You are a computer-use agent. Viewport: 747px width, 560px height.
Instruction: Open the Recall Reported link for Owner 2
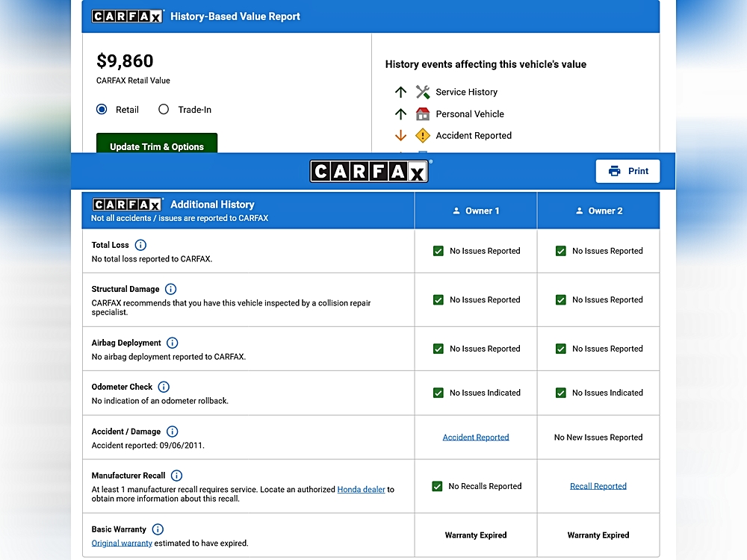[598, 486]
